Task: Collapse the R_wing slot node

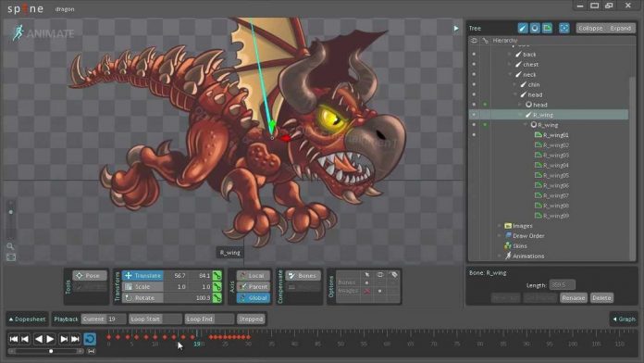Action: coord(526,125)
